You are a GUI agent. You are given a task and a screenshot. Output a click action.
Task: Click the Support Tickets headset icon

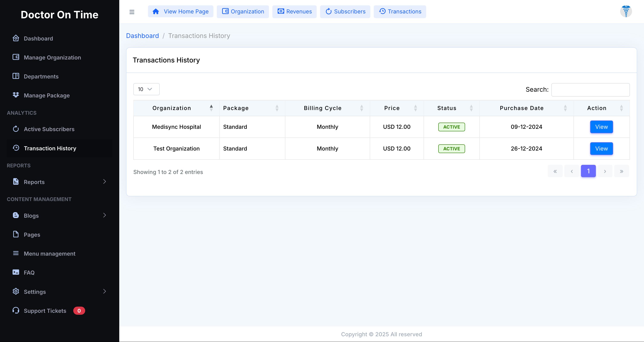pos(16,310)
